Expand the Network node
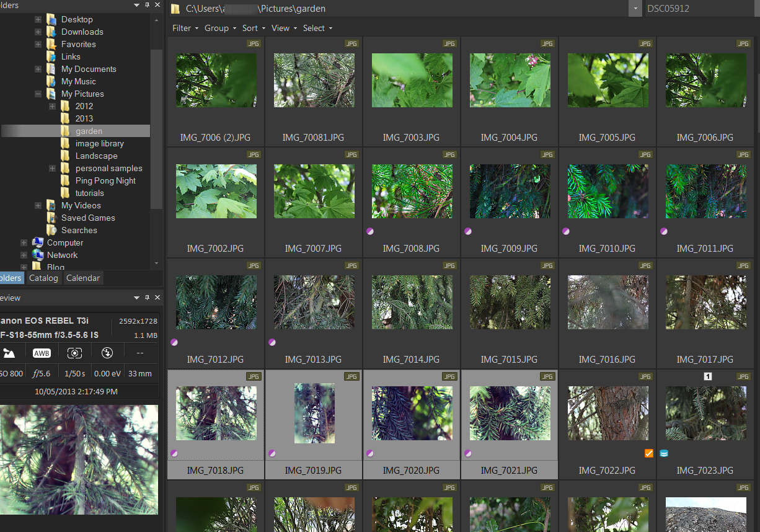760x532 pixels. 24,255
